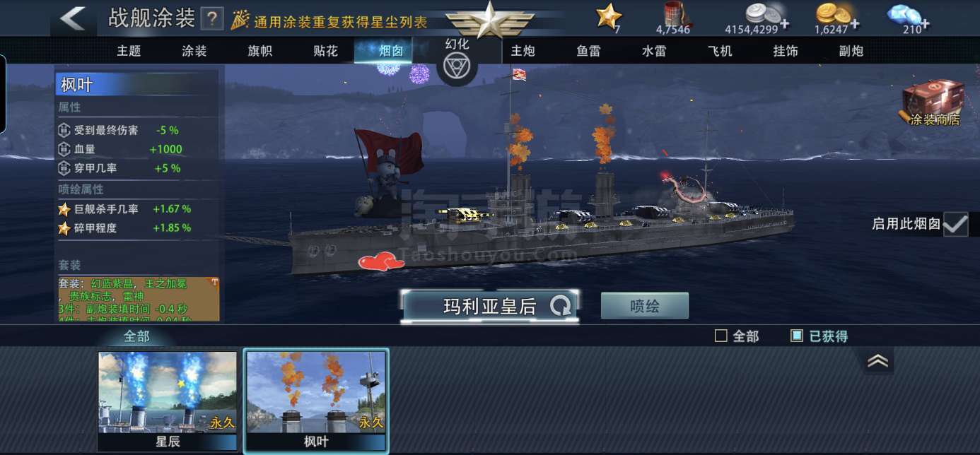The height and width of the screenshot is (455, 980).
Task: Uncheck the 已获得 filter checkbox
Action: 797,336
